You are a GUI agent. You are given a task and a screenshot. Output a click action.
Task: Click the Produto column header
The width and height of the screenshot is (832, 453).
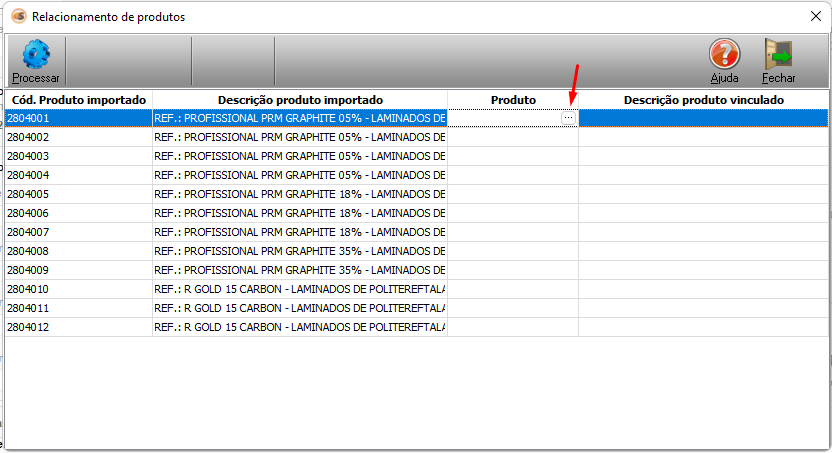513,100
